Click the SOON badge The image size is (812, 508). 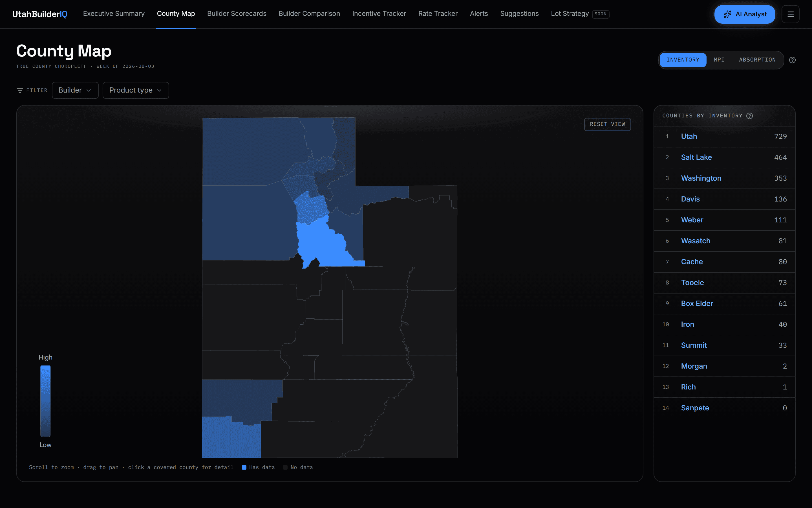[600, 14]
